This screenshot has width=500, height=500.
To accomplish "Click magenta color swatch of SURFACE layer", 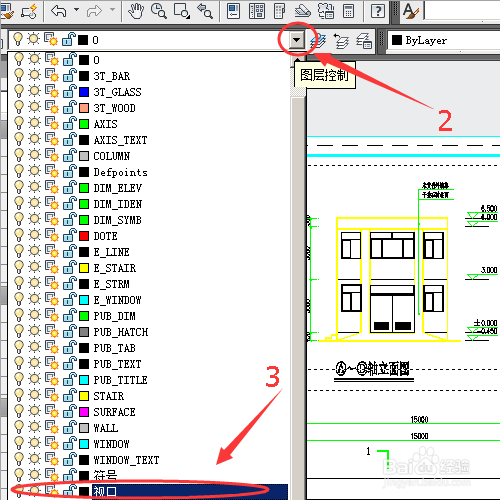I will pyautogui.click(x=84, y=412).
